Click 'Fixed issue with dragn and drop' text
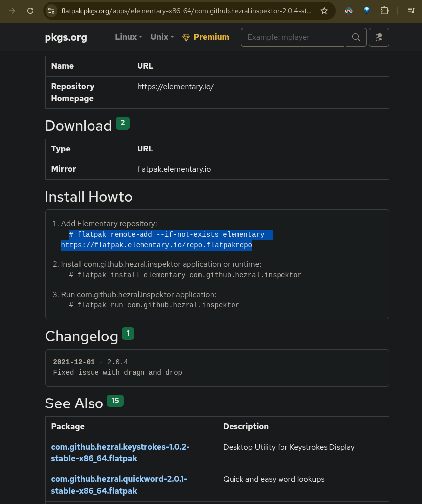The image size is (422, 504). [x=118, y=372]
